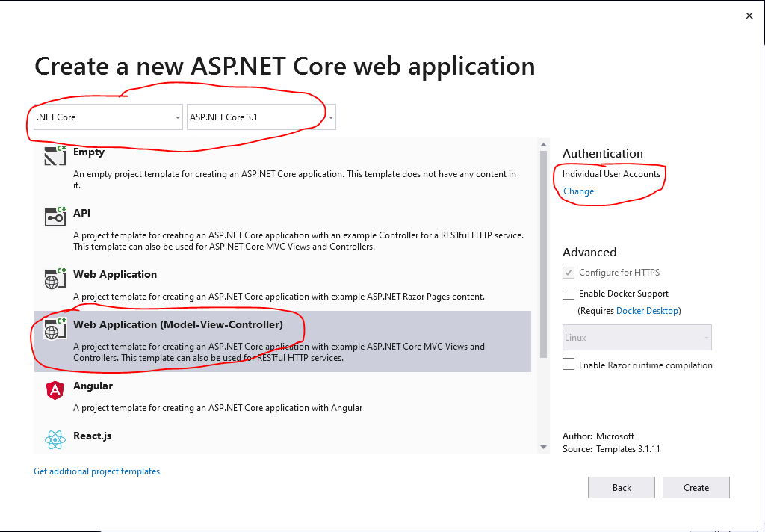The image size is (765, 532).
Task: Select Web Application (Model-View-Controller) template
Action: (282, 341)
